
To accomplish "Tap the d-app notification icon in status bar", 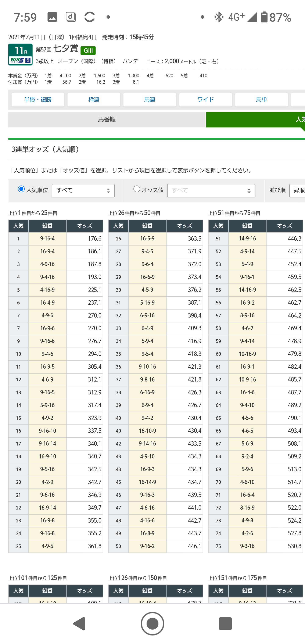I will pyautogui.click(x=71, y=17).
